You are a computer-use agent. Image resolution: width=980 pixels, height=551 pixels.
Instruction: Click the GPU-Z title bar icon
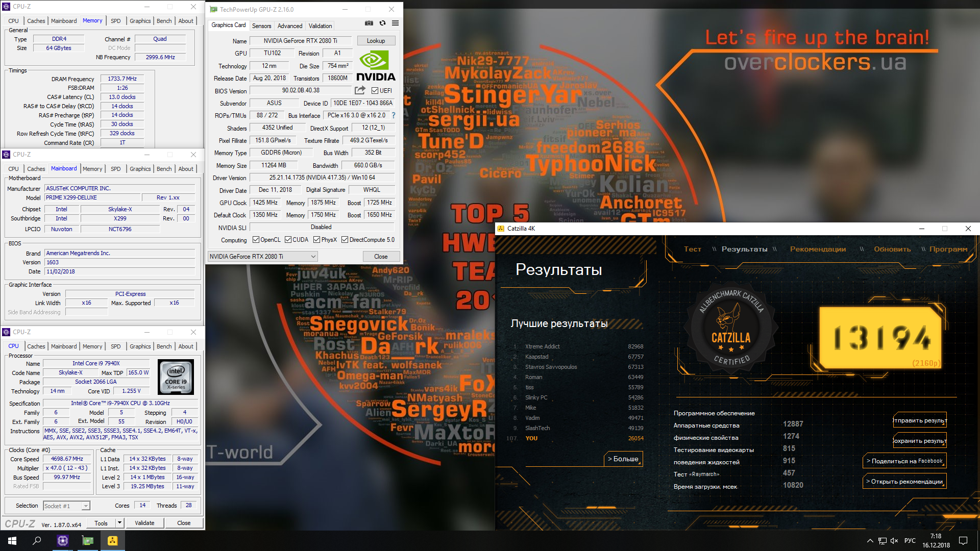click(x=213, y=9)
